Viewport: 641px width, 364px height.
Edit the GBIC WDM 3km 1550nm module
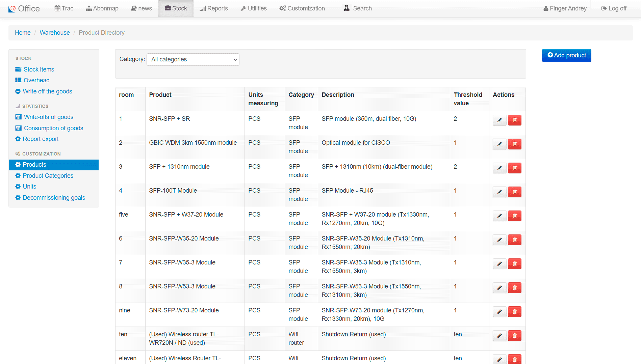coord(499,144)
